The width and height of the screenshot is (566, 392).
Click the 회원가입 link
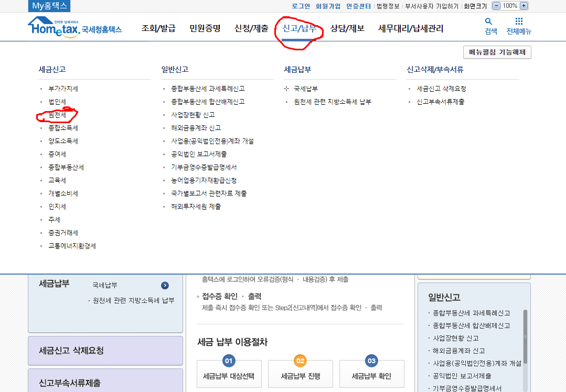point(328,6)
